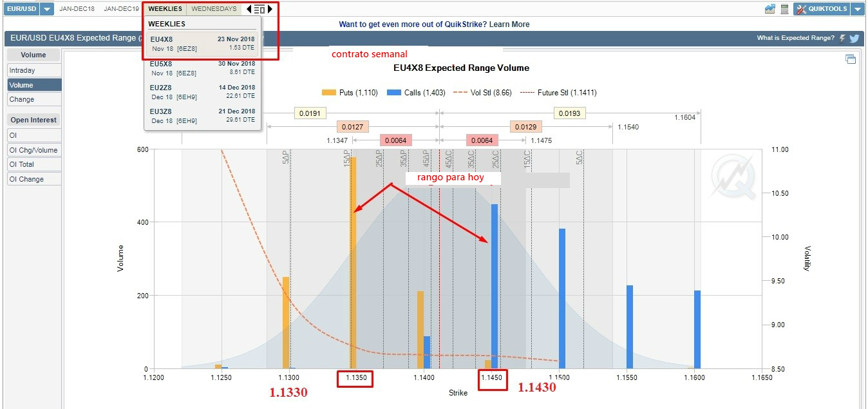Toggle the Vol Stl legend line

482,93
